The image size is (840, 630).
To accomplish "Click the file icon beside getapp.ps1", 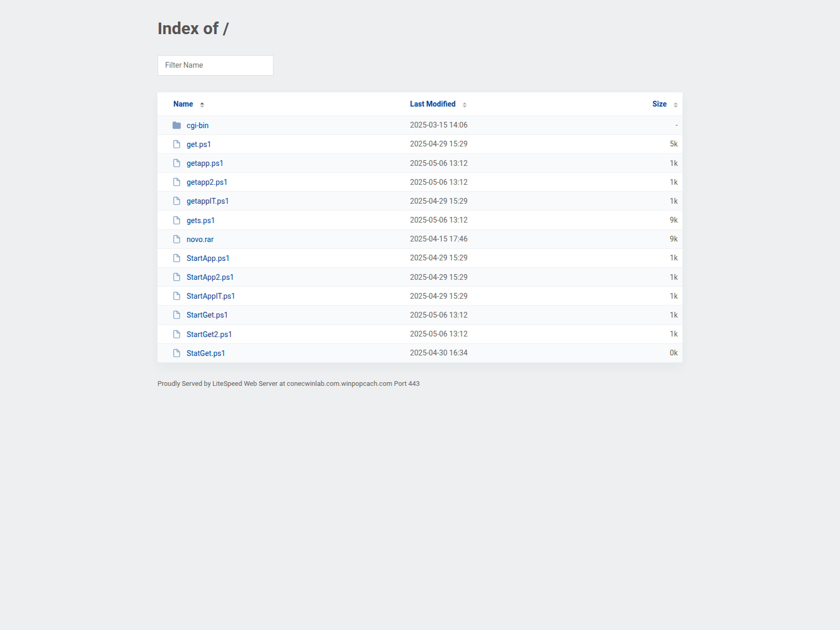I will (x=177, y=163).
